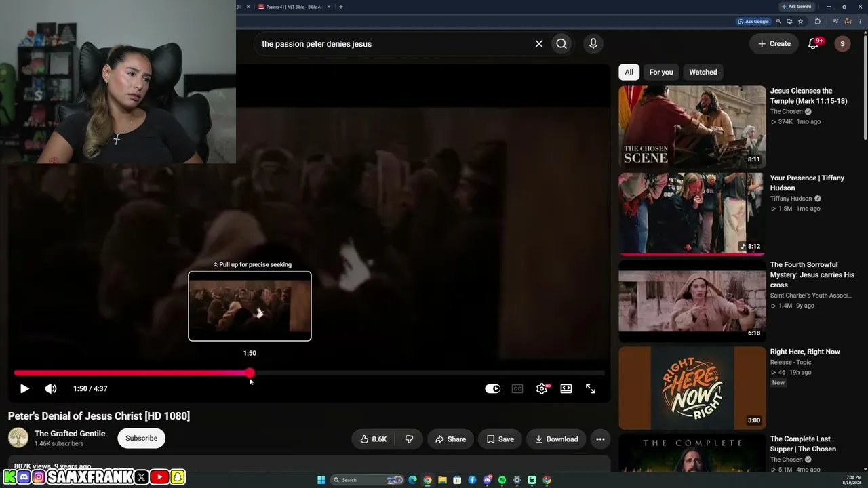Open the Your Presence video thumbnail
Screen dimensions: 868x488
point(692,213)
